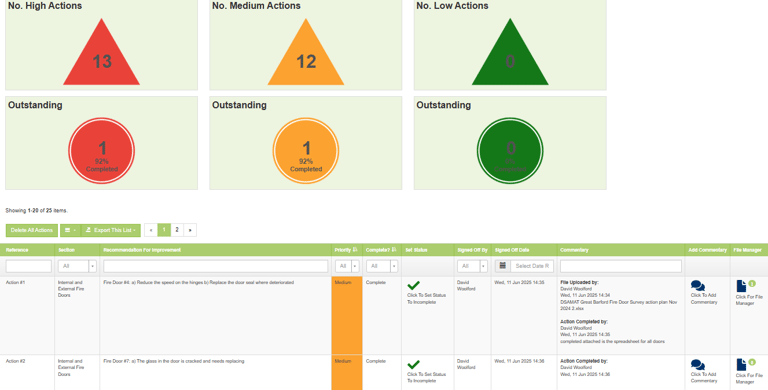The image size is (768, 390).
Task: Click For File Manager link for Action #1
Action: 749,300
